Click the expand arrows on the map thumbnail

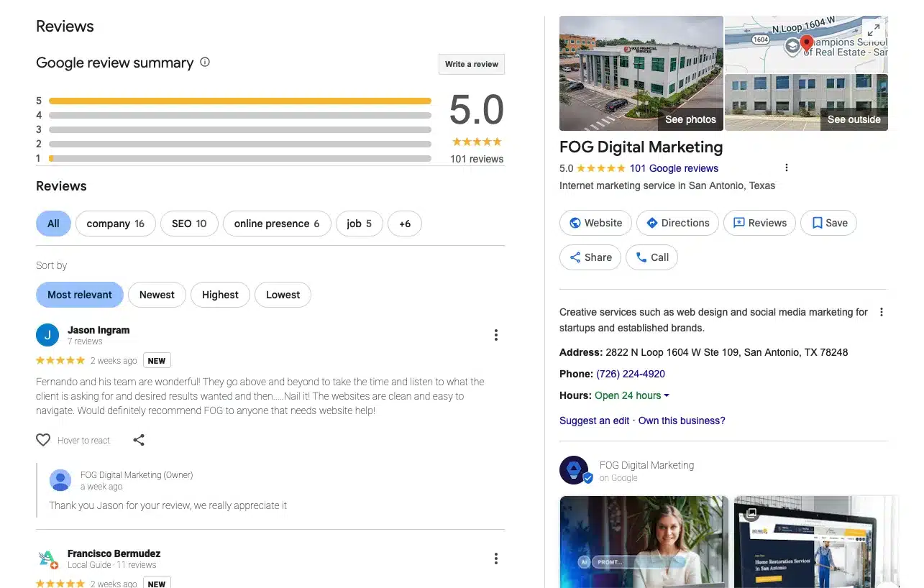point(874,29)
